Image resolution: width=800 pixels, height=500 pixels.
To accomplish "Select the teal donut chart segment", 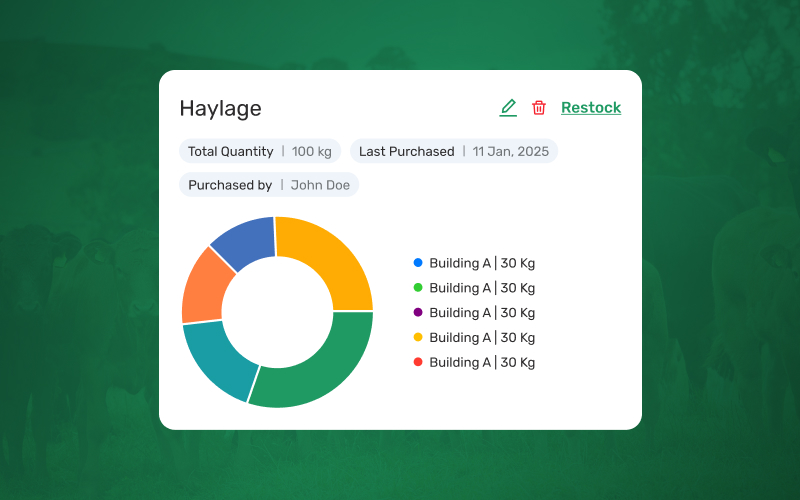I will pyautogui.click(x=212, y=356).
